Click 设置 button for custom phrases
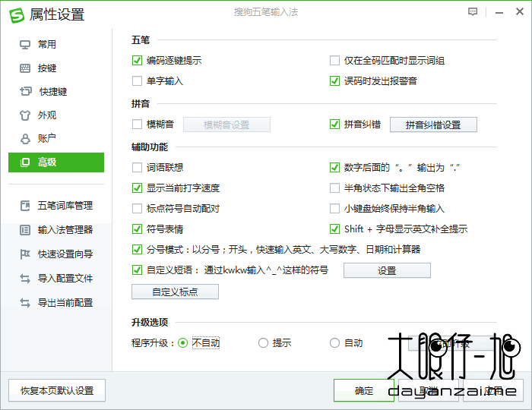532x410 pixels. pos(387,270)
